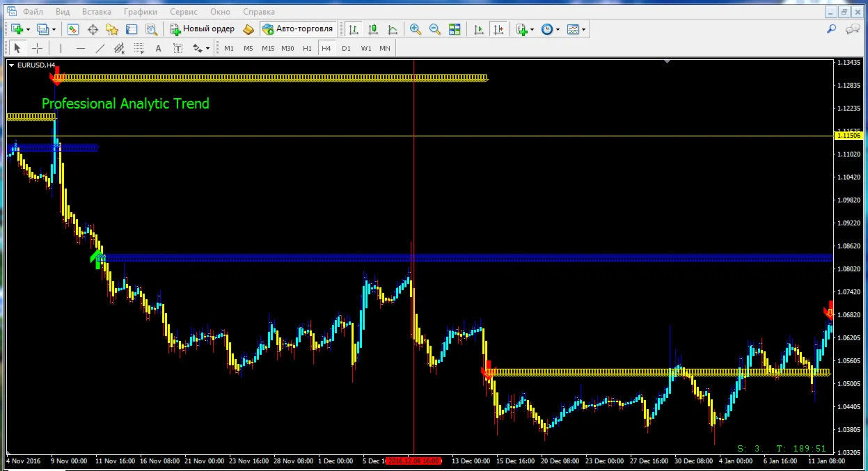Screen dimensions: 868x471
Task: Click the yellow 1.11506 price label
Action: pyautogui.click(x=849, y=136)
